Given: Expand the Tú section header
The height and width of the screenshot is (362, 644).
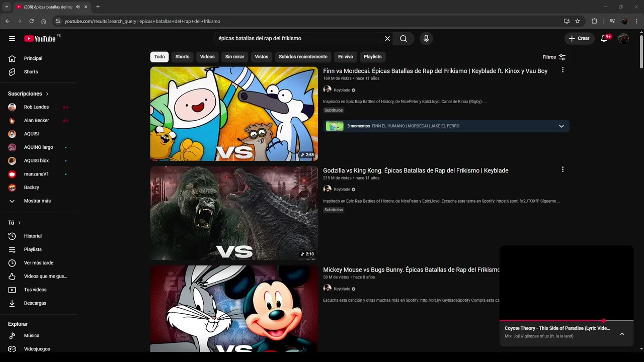Looking at the screenshot, I should click(x=15, y=223).
